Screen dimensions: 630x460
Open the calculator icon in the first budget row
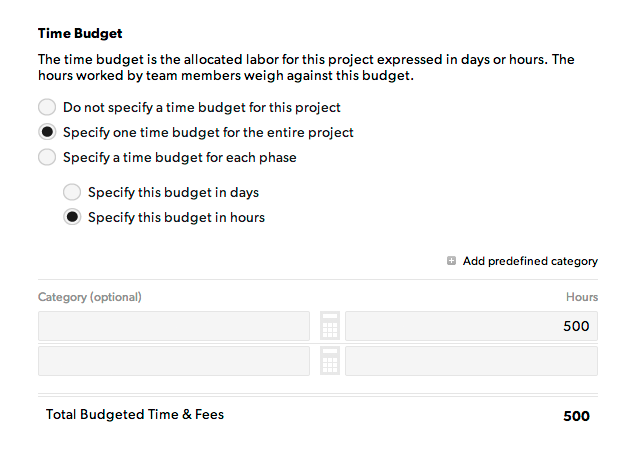click(x=330, y=326)
